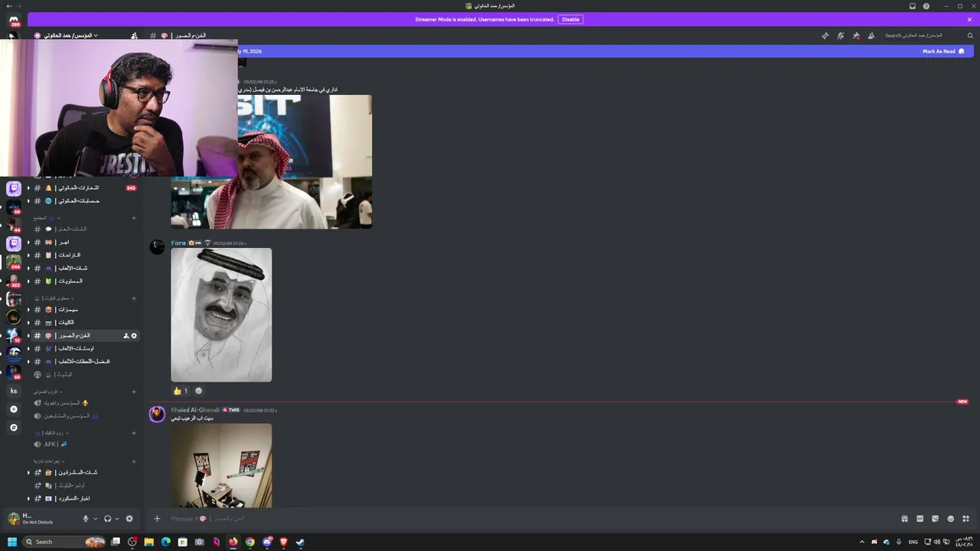Image resolution: width=980 pixels, height=551 pixels.
Task: Open Khaled Al-Ghamdi's profile from username
Action: (x=195, y=410)
